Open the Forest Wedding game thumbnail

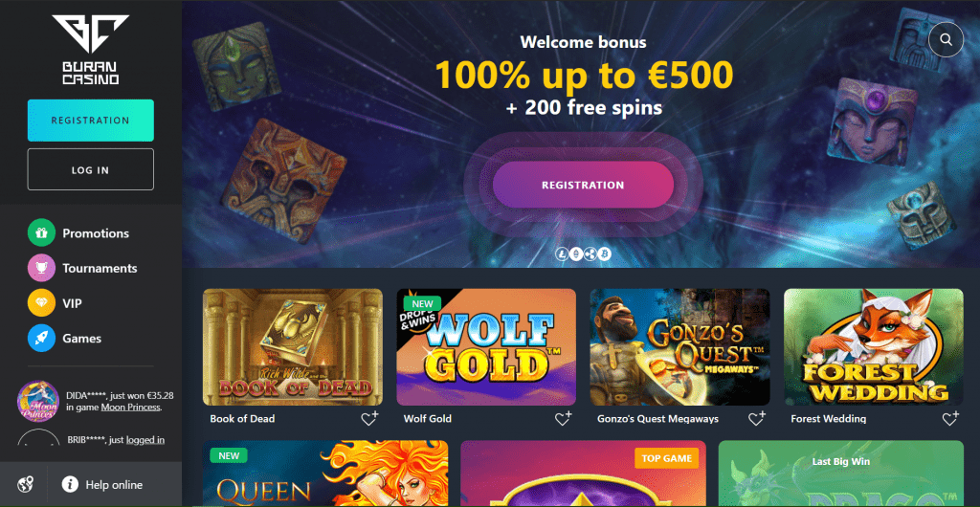pos(874,347)
